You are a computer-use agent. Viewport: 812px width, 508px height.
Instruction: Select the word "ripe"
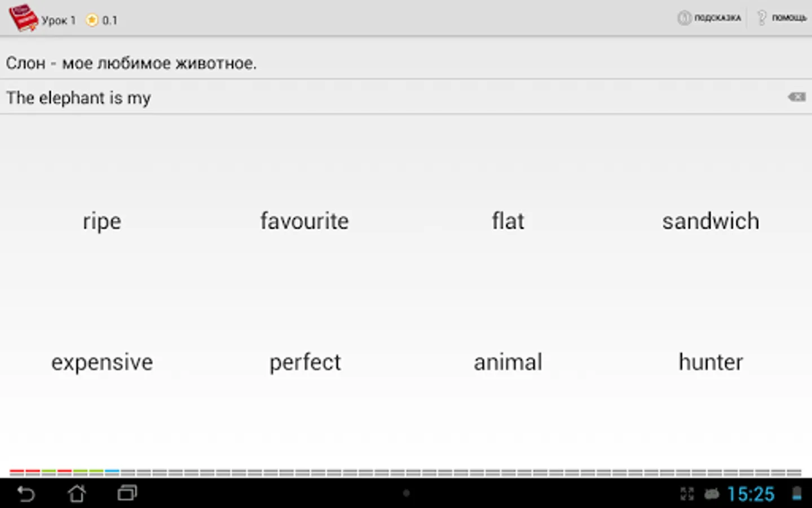(101, 221)
